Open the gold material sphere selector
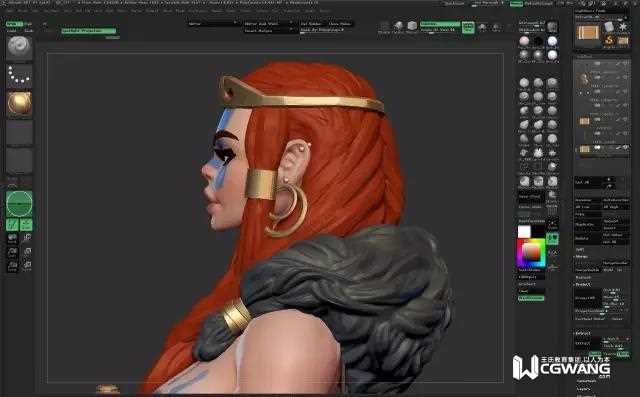 click(x=19, y=104)
